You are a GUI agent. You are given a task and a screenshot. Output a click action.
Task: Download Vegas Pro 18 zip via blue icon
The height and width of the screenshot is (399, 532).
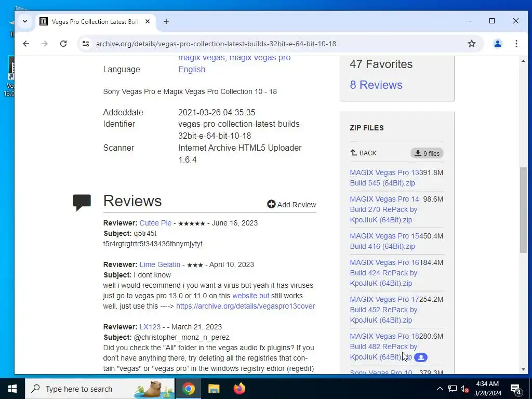pyautogui.click(x=421, y=357)
